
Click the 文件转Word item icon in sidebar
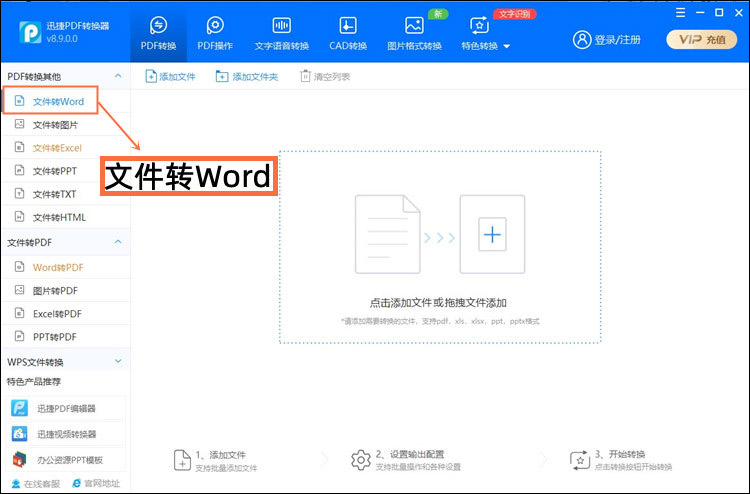(x=19, y=101)
